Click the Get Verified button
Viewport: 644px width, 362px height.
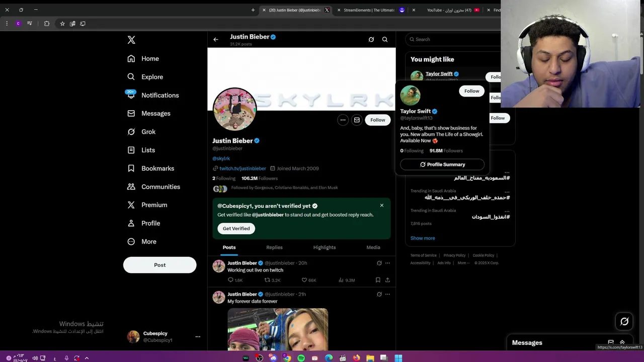coord(236,228)
